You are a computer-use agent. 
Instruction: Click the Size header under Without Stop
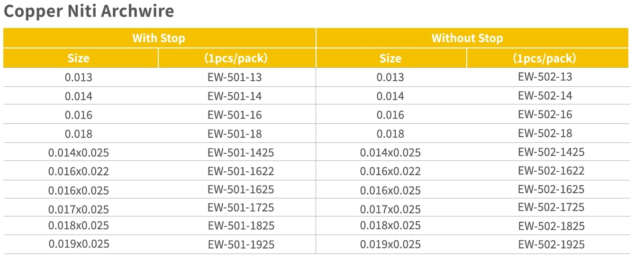[x=391, y=58]
